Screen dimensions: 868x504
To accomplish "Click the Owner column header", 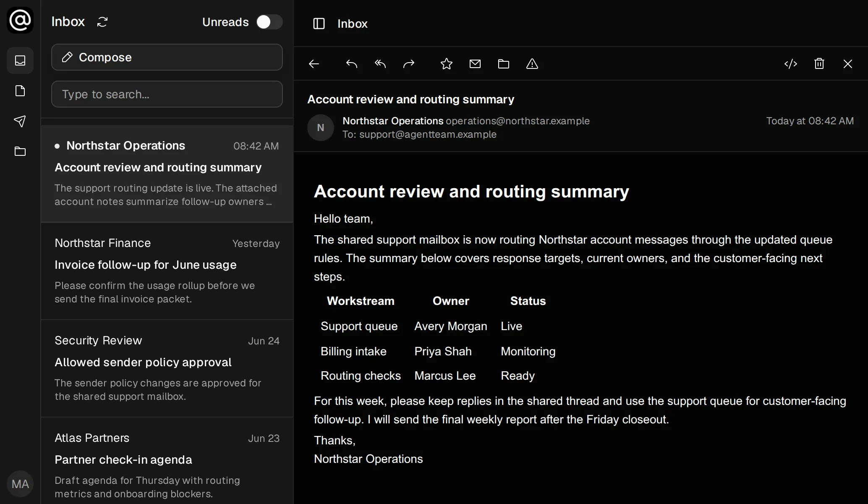I will [451, 301].
